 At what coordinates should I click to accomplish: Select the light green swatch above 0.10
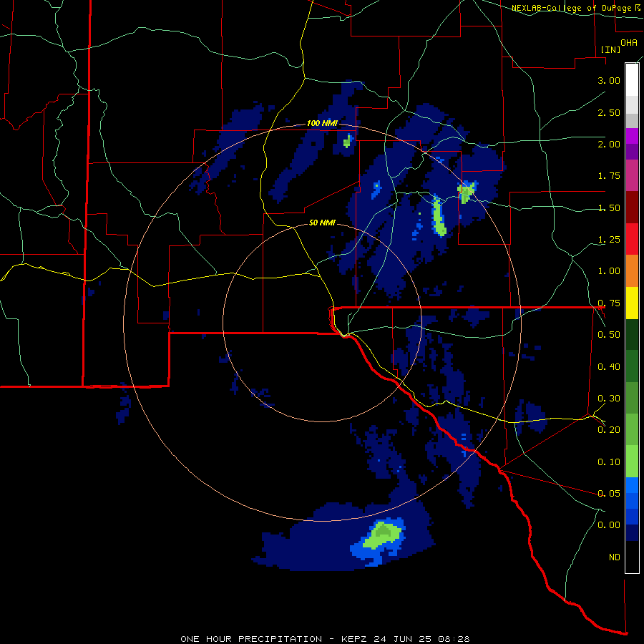point(632,462)
